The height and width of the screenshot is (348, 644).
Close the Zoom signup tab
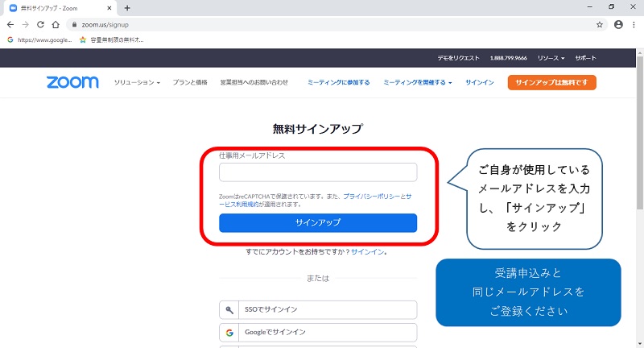[109, 8]
